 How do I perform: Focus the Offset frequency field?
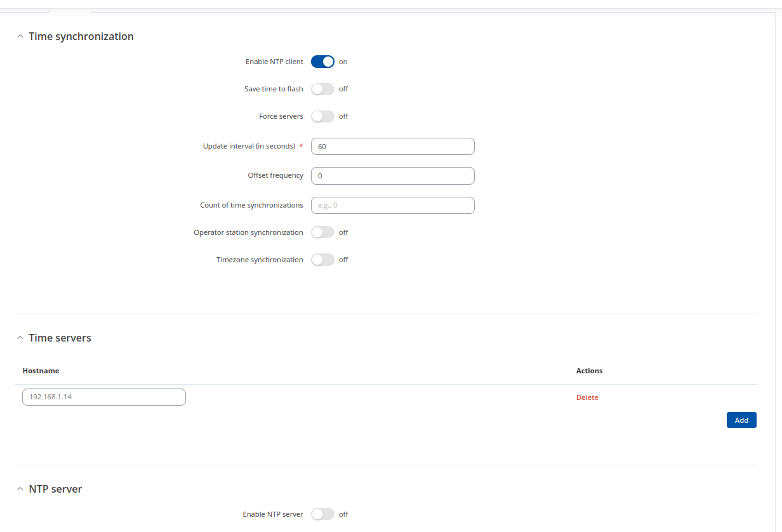(392, 176)
